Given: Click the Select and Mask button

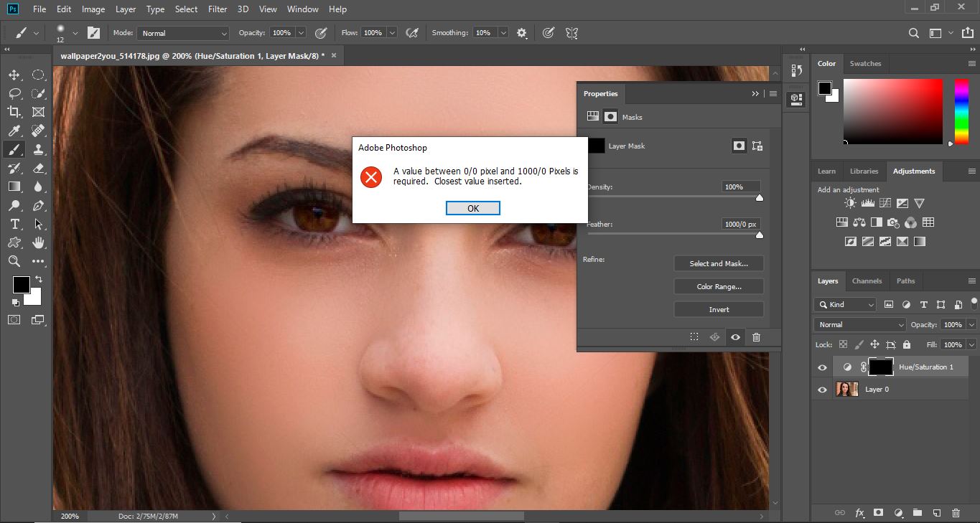Looking at the screenshot, I should coord(719,264).
